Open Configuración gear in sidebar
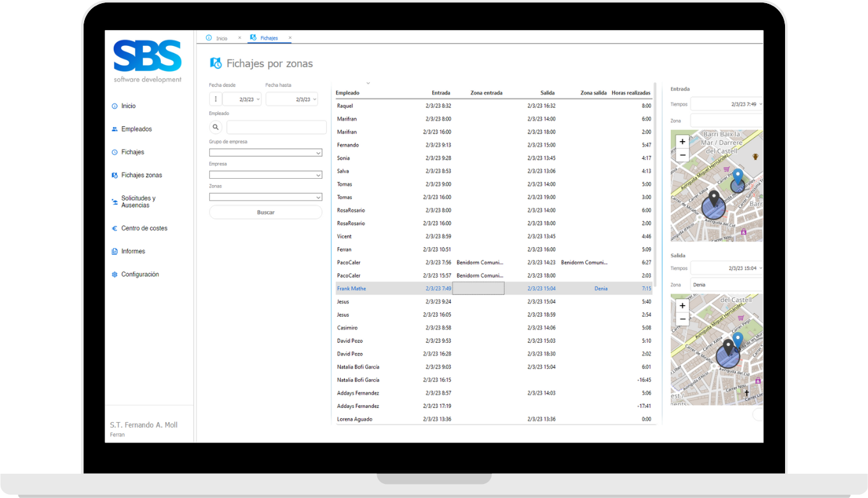Screen dimensions: 868x498 point(115,275)
